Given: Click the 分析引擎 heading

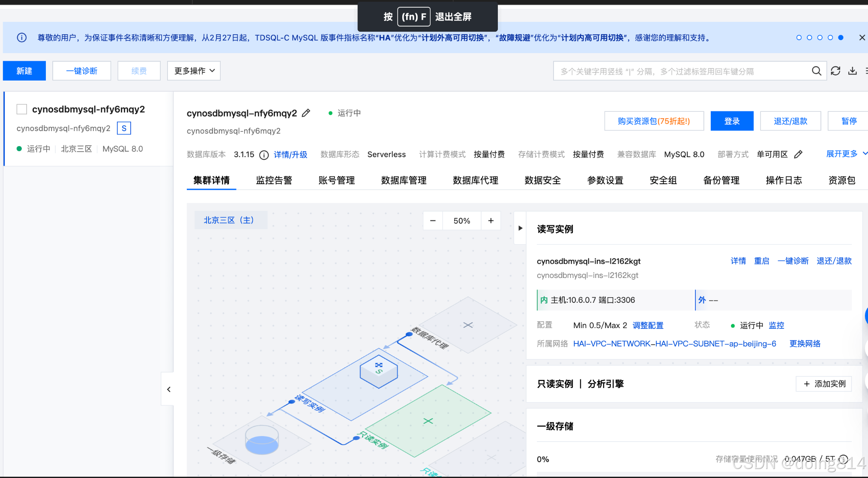Looking at the screenshot, I should click(x=605, y=384).
